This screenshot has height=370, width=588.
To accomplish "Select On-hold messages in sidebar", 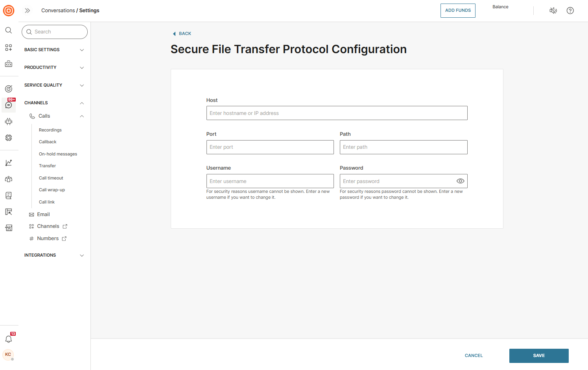I will [x=58, y=154].
